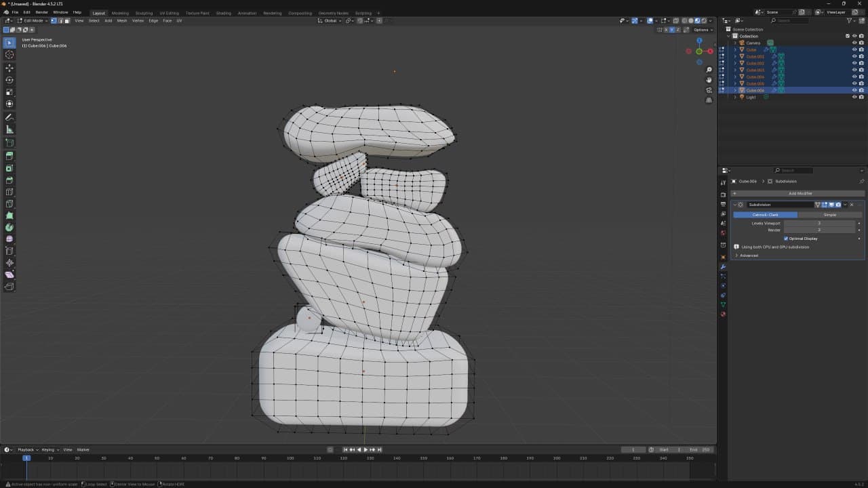868x488 pixels.
Task: Toggle visibility of the Light object
Action: click(854, 97)
